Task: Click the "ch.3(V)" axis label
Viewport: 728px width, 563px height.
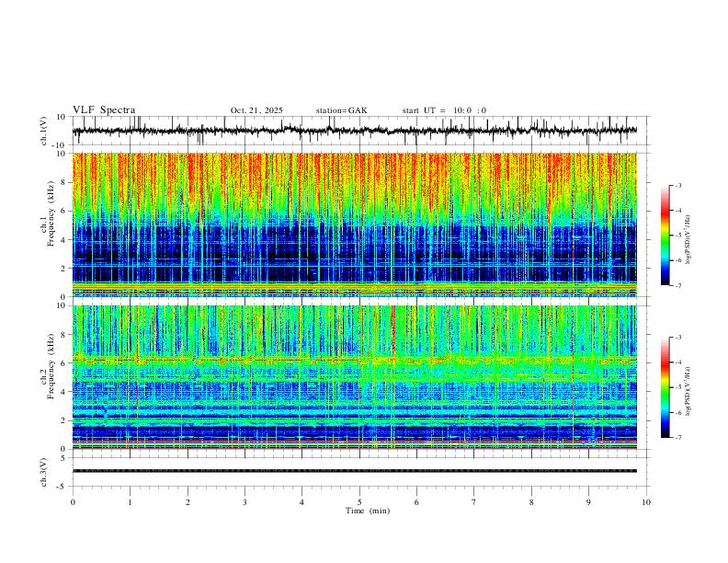Action: (44, 473)
